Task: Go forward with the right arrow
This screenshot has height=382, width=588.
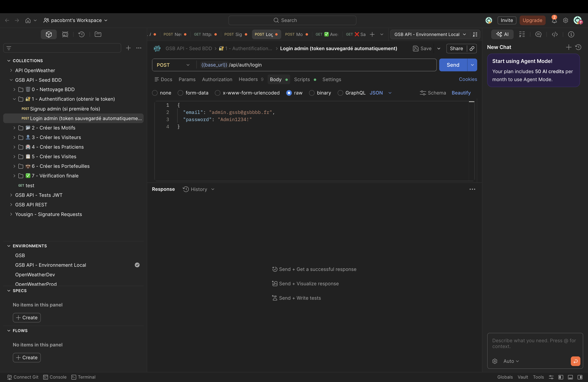Action: click(x=17, y=20)
